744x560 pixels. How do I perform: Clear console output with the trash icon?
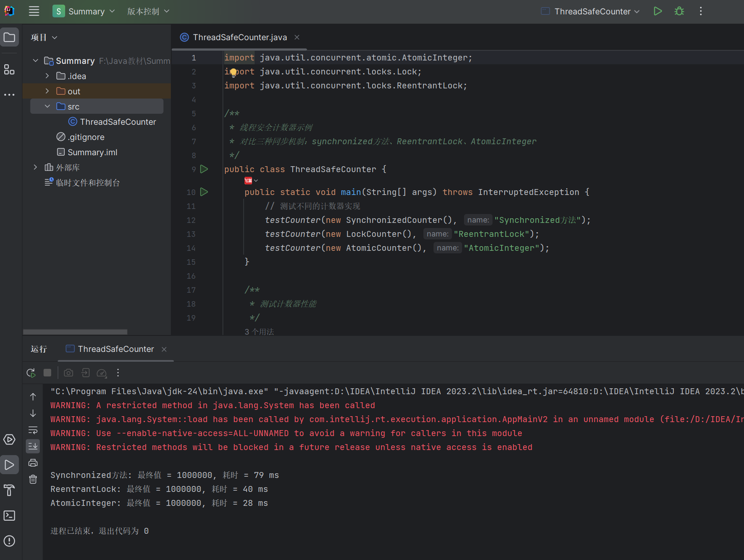pos(33,479)
